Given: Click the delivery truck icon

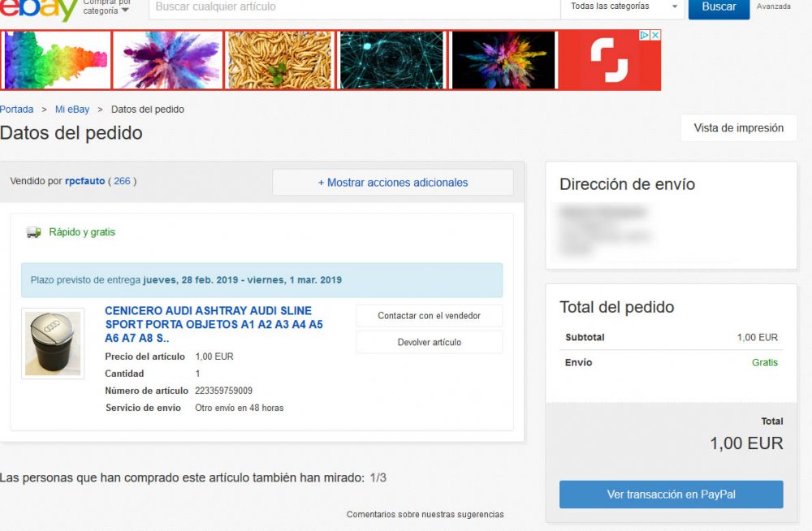Looking at the screenshot, I should 33,232.
